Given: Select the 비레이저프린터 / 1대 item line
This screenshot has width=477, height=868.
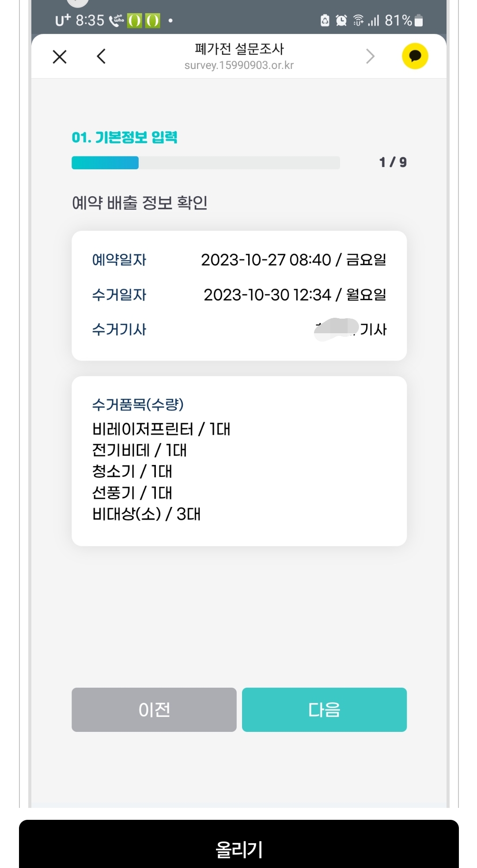Looking at the screenshot, I should (161, 429).
